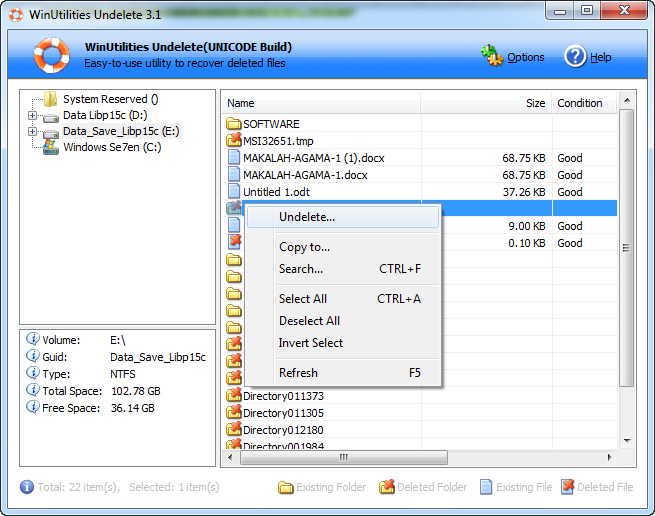The height and width of the screenshot is (516, 655).
Task: Click the Existing File legend icon
Action: pyautogui.click(x=486, y=487)
